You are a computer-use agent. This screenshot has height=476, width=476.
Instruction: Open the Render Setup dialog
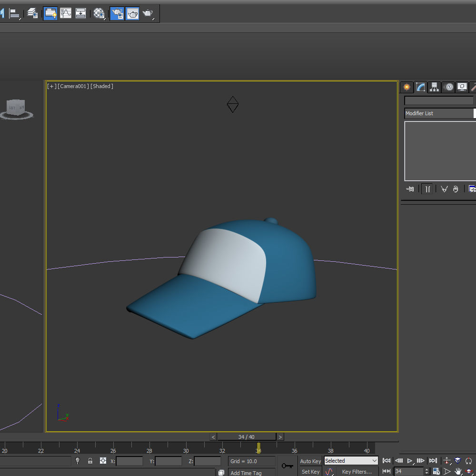(117, 13)
